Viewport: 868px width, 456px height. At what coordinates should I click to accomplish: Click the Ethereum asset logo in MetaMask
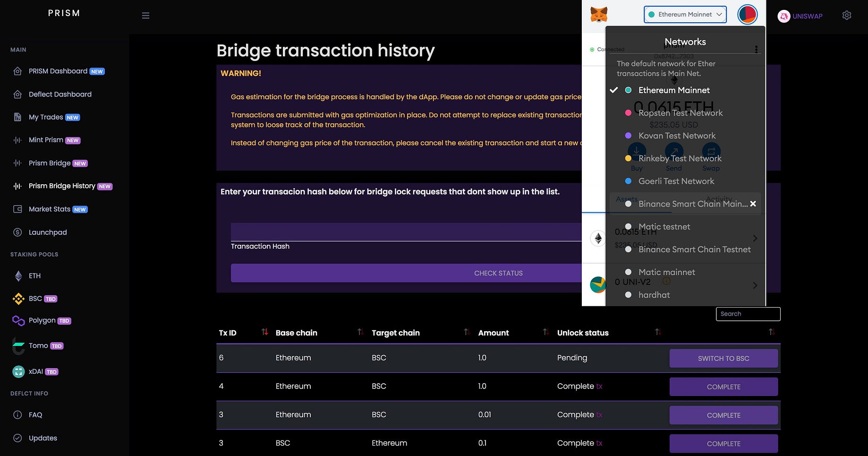coord(598,238)
